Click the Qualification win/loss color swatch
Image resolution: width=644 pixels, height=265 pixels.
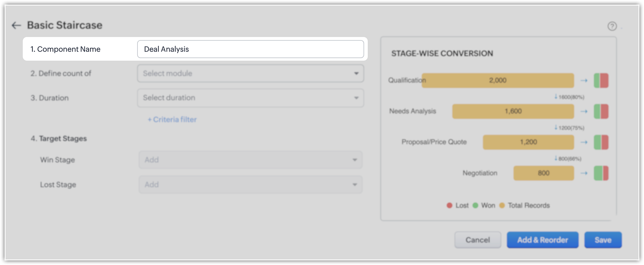point(601,80)
